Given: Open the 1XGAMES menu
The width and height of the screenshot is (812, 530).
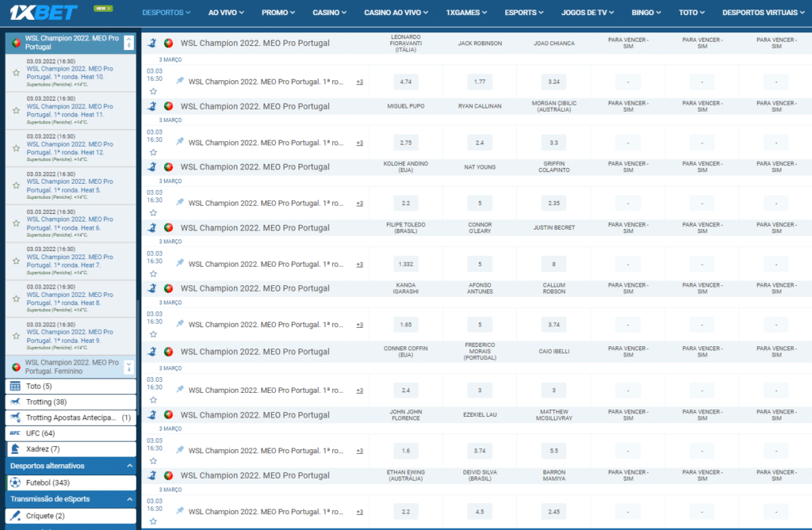Looking at the screenshot, I should [466, 13].
